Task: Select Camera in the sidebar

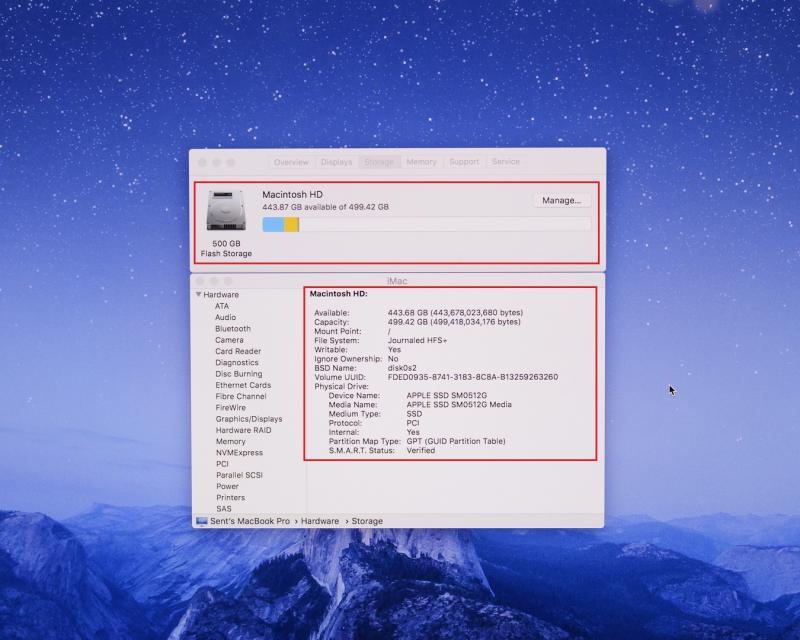Action: (x=229, y=340)
